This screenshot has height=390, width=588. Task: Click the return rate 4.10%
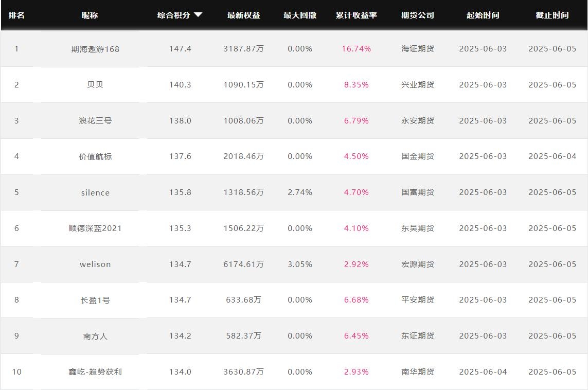click(357, 228)
